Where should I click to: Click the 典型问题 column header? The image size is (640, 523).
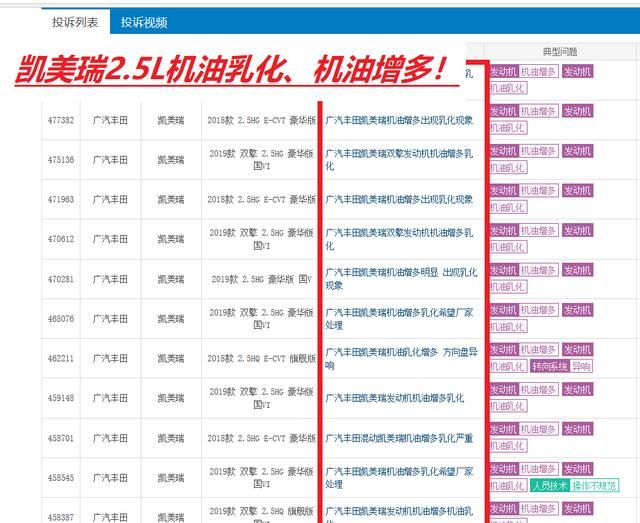click(560, 51)
